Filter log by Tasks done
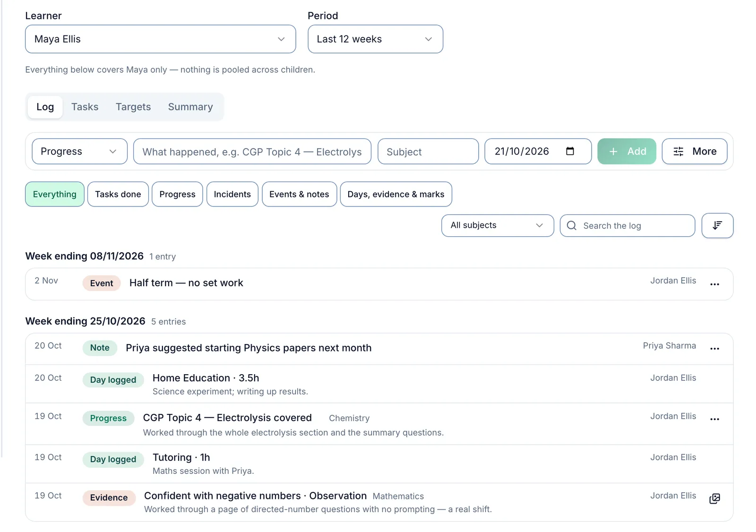 (x=118, y=194)
